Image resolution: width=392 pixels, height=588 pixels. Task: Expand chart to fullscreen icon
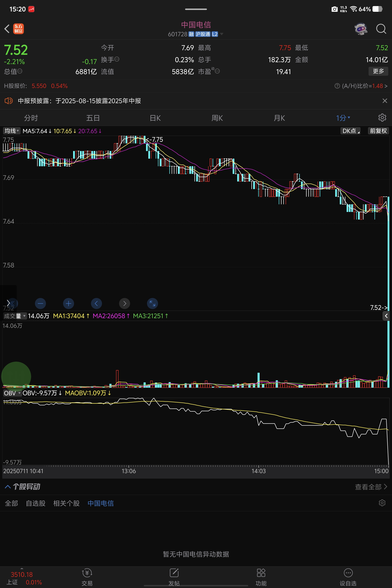pos(153,303)
